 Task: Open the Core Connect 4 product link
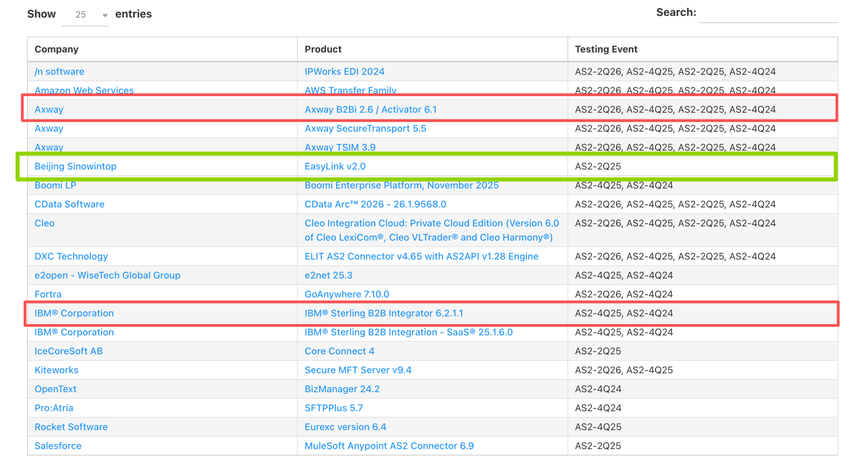point(339,352)
